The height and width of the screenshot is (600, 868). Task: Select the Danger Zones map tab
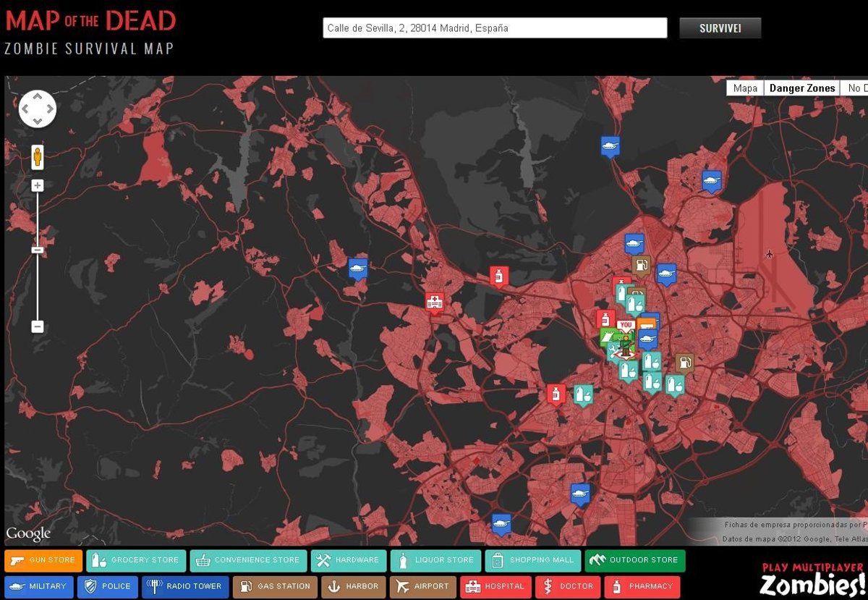801,88
